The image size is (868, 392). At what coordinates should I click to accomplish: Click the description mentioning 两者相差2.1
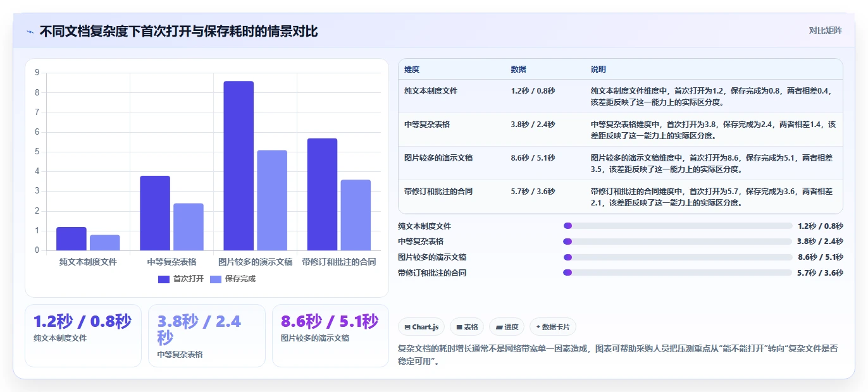pos(712,197)
